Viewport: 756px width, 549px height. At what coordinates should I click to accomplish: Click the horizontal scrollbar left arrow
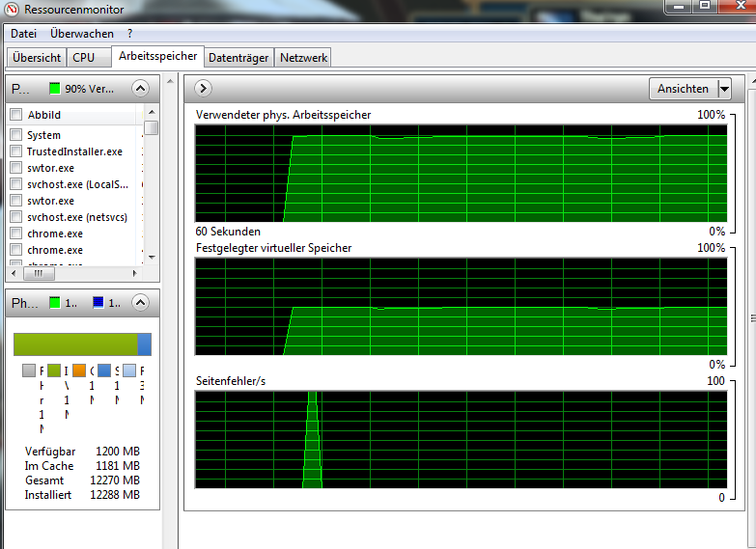point(14,273)
